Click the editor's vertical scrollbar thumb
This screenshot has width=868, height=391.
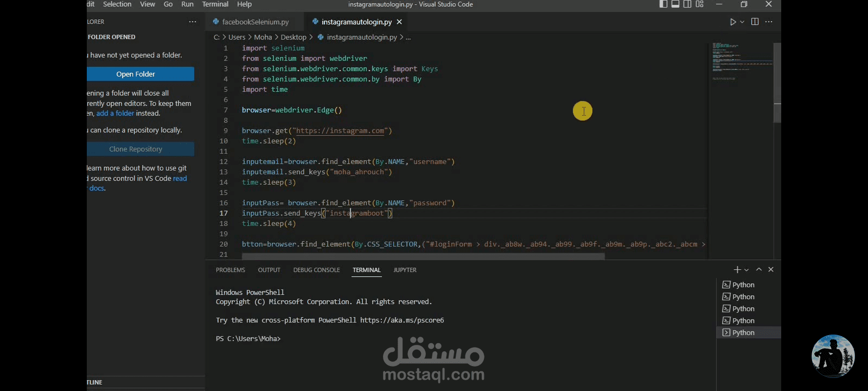[777, 83]
